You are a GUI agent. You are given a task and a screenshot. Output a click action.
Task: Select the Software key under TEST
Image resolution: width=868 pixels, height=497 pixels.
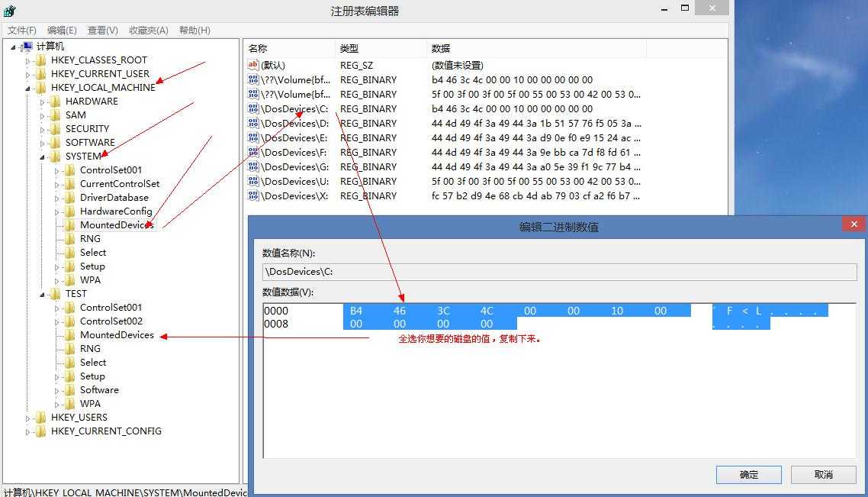[x=99, y=389]
